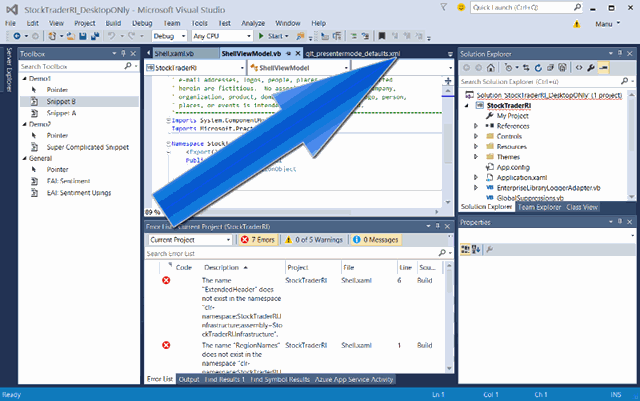Click the Refresh icon in Solution Explorer
The height and width of the screenshot is (401, 640).
click(x=538, y=68)
